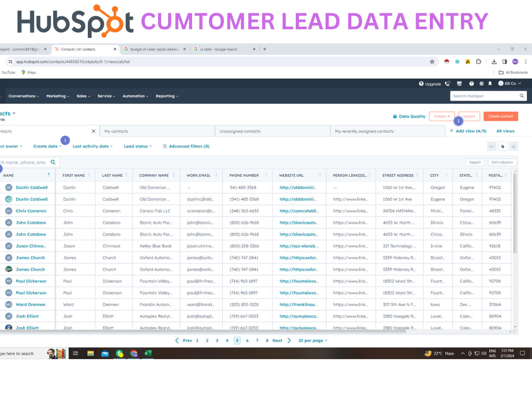Open the Chrome extensions puzzle icon
Screen dimensions: 532x399
[x=478, y=62]
